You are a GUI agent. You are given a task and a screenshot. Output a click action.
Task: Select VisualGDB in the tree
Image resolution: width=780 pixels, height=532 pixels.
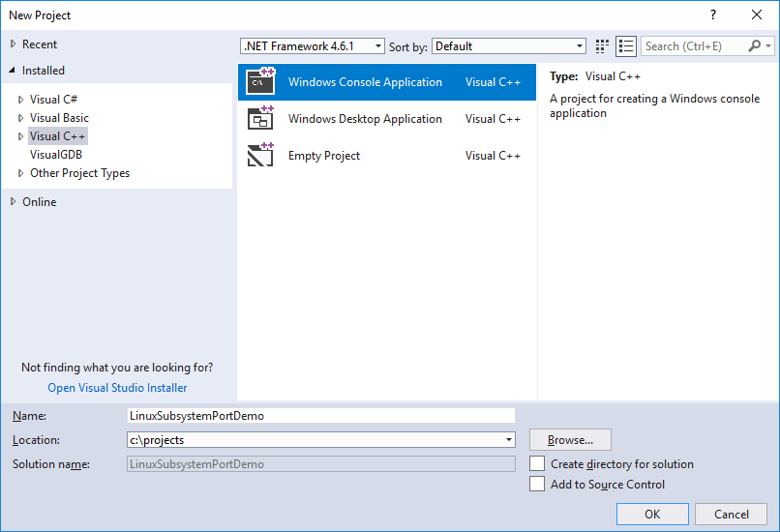[x=56, y=155]
